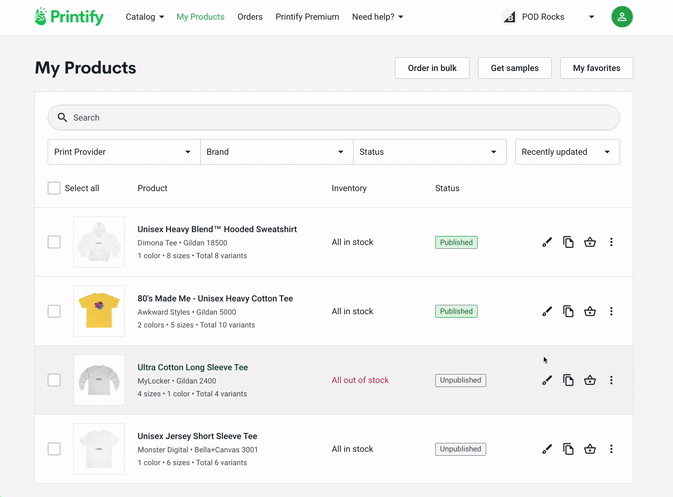673x497 pixels.
Task: Click the search magnifier icon
Action: 62,117
